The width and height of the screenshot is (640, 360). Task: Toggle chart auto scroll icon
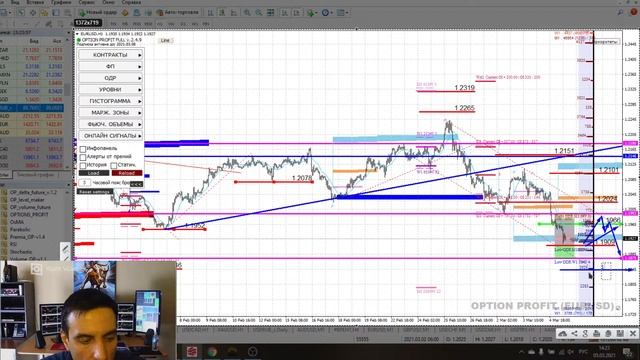(284, 13)
